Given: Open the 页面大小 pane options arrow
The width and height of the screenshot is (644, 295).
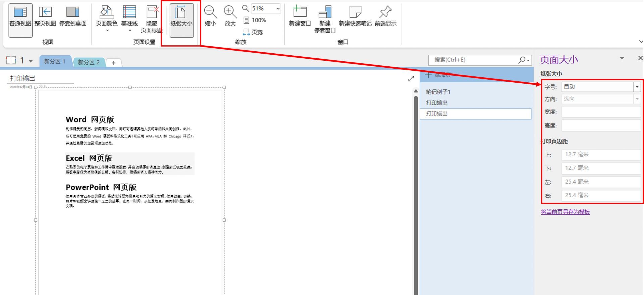Looking at the screenshot, I should [622, 58].
